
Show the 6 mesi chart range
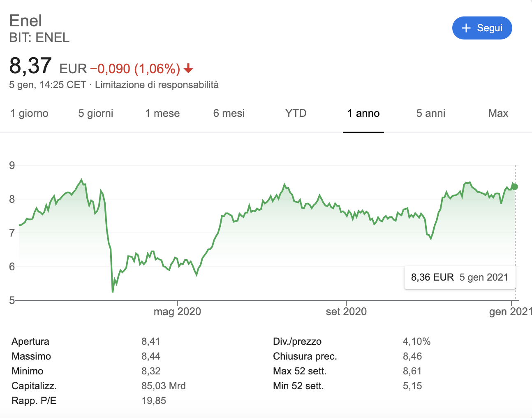[x=229, y=113]
